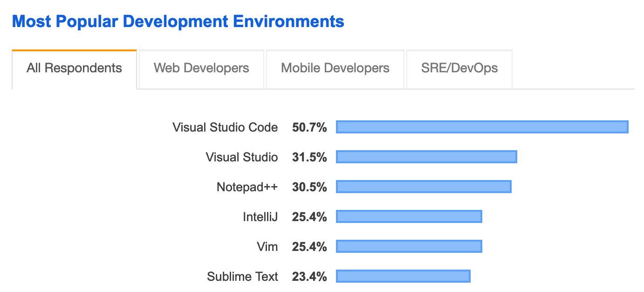Click the Most Popular Development Environments heading

[178, 21]
